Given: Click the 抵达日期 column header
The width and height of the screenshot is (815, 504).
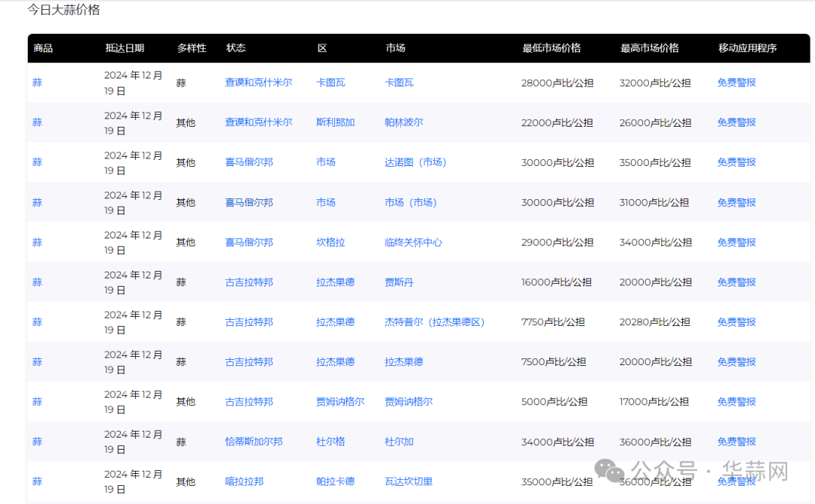Looking at the screenshot, I should click(x=125, y=48).
